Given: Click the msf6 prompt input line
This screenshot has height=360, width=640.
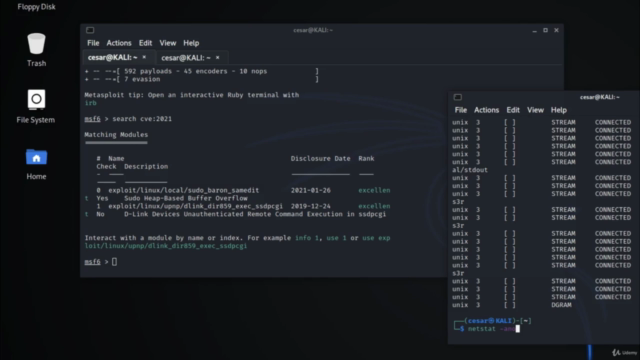Looking at the screenshot, I should [101, 262].
